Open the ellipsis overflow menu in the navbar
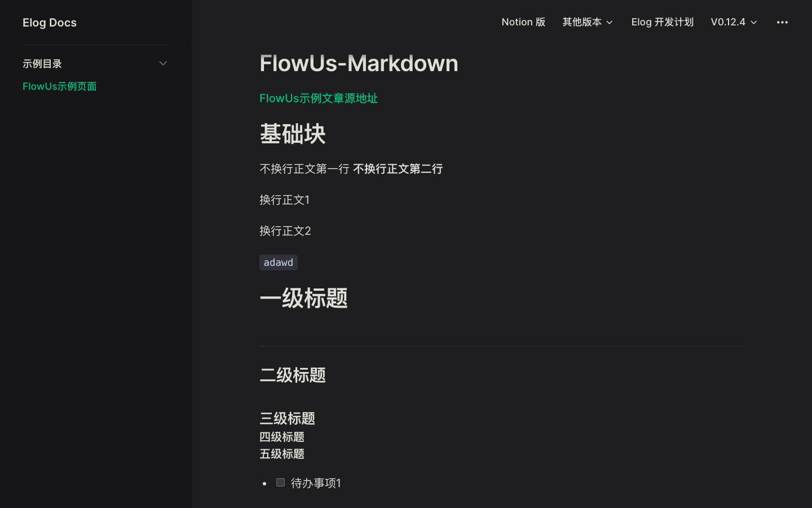 [x=782, y=23]
